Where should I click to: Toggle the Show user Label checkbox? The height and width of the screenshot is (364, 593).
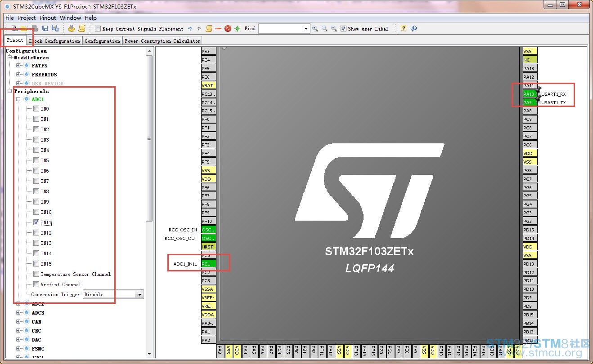pyautogui.click(x=344, y=29)
